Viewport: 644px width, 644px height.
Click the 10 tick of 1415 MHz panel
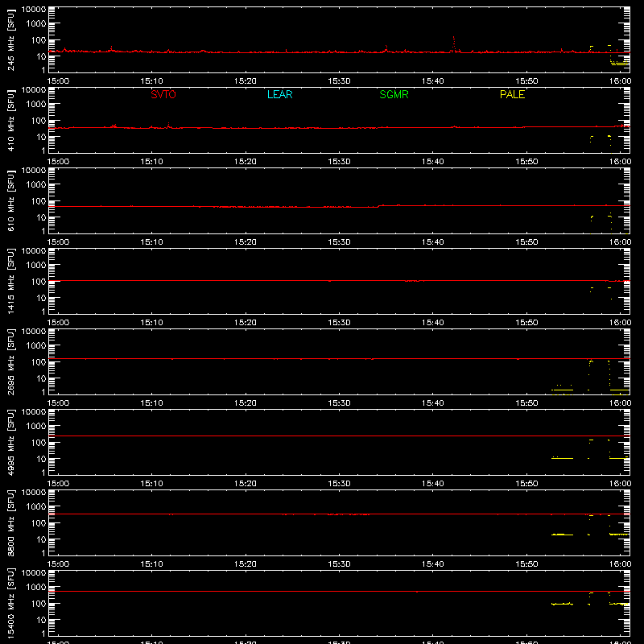pos(41,298)
